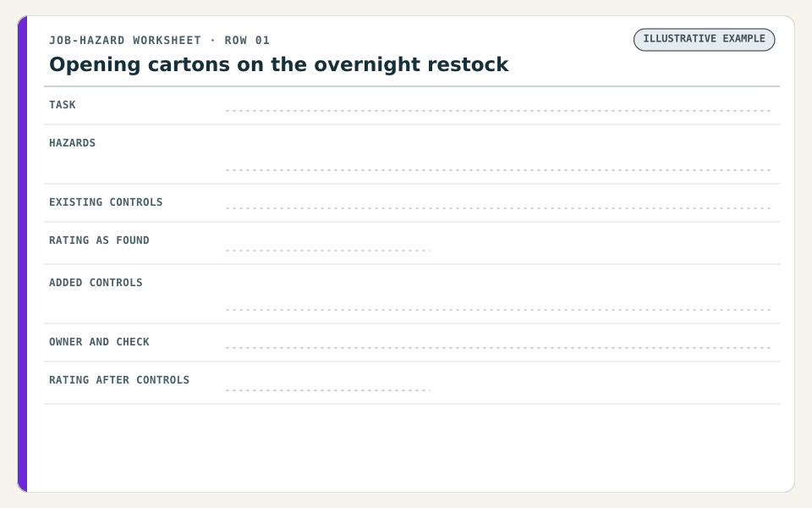Click the Illustrative Example badge
Image resolution: width=812 pixels, height=508 pixels.
pyautogui.click(x=704, y=40)
